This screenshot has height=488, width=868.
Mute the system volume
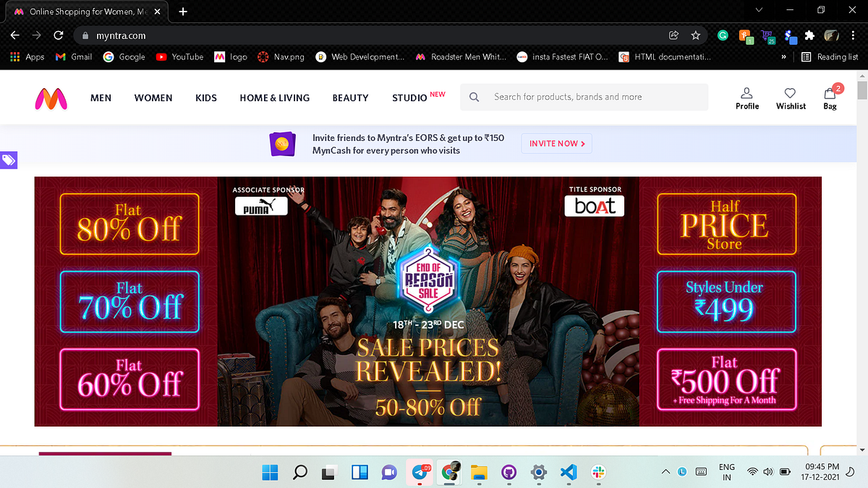(x=769, y=471)
